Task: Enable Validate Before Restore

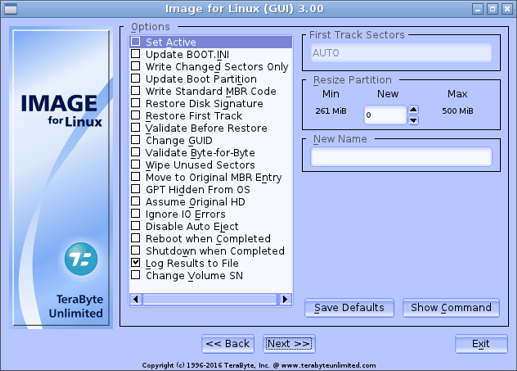Action: (x=135, y=128)
